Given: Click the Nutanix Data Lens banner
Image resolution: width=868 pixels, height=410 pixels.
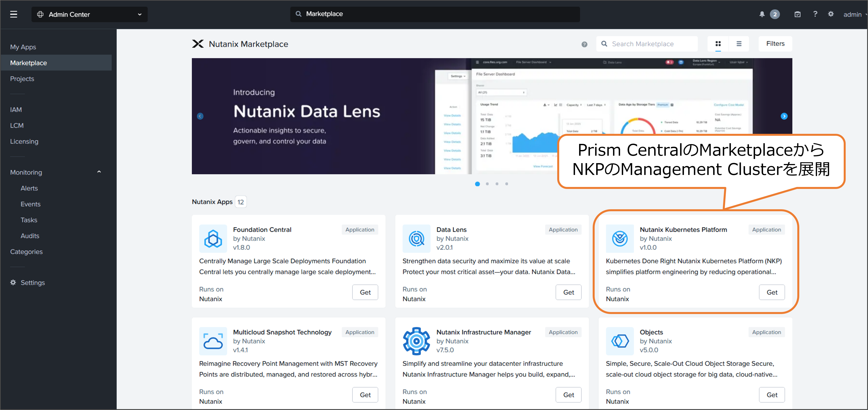Looking at the screenshot, I should [492, 116].
